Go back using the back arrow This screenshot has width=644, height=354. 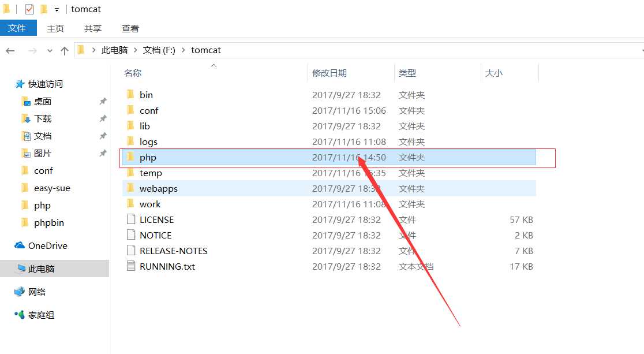pos(10,50)
